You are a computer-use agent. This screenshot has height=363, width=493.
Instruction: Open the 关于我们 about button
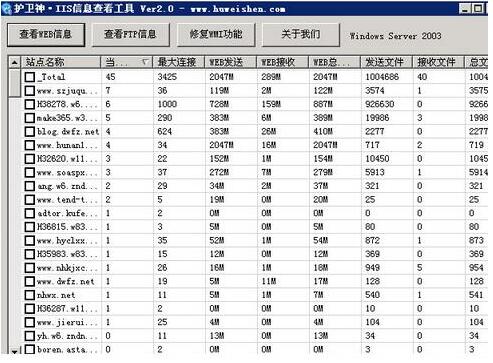point(301,34)
